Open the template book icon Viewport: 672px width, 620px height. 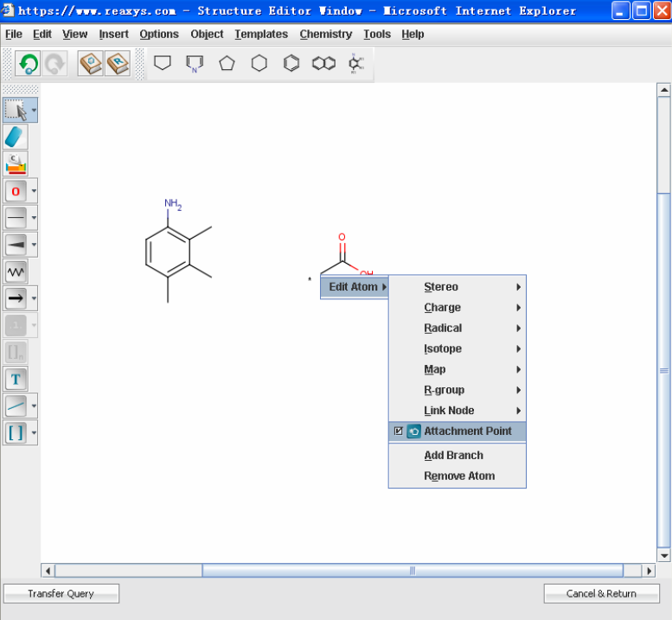(91, 64)
